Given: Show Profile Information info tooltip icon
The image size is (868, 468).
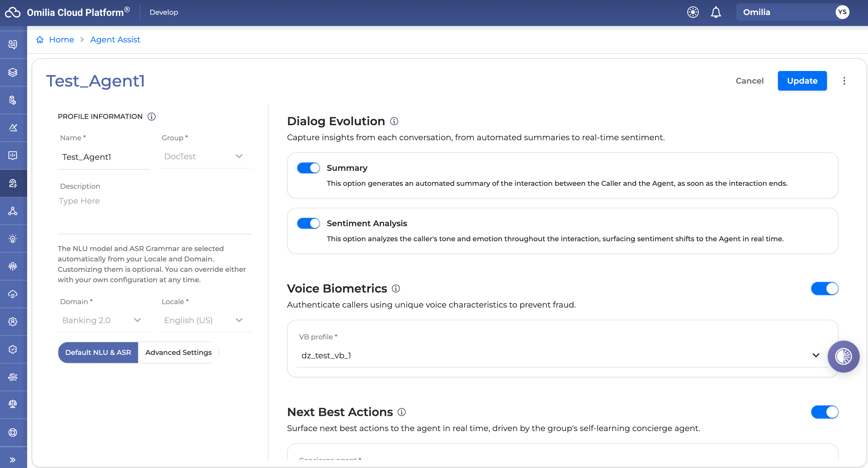Looking at the screenshot, I should [152, 117].
